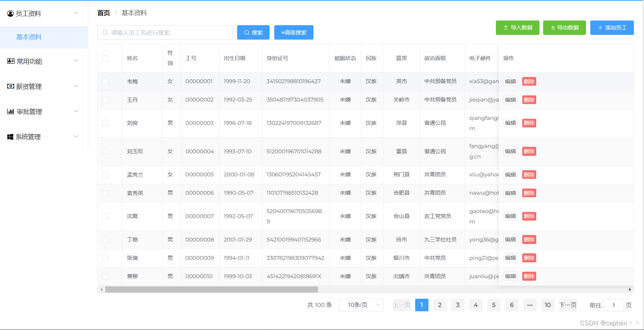Click the pagination ellipsis for more pages
Screen dimensions: 644x330
coord(530,305)
